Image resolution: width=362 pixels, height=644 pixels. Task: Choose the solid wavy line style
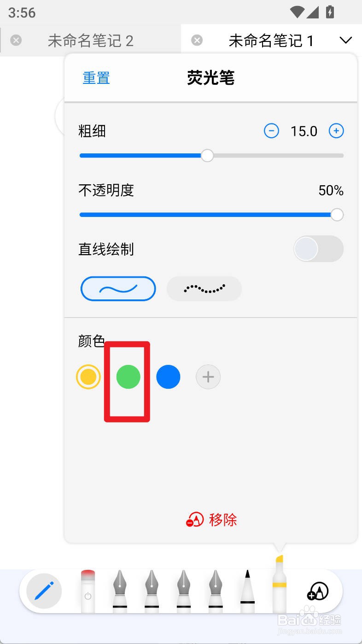118,289
